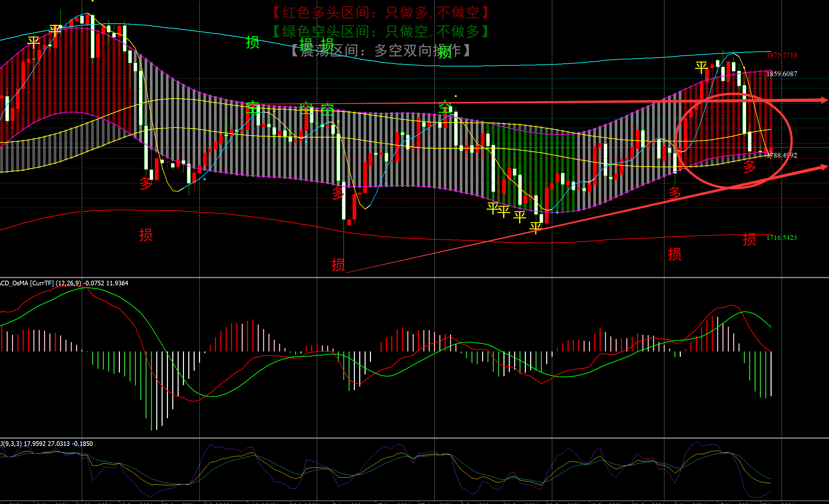
Task: Click the red 损 marker beside the 1716.5423 label
Action: click(749, 239)
